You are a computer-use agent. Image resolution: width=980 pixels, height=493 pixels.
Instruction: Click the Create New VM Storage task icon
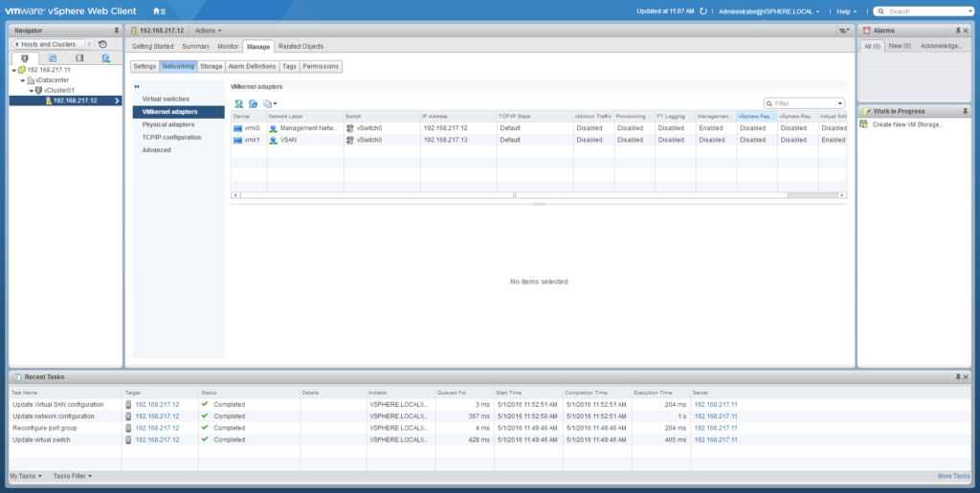[864, 124]
